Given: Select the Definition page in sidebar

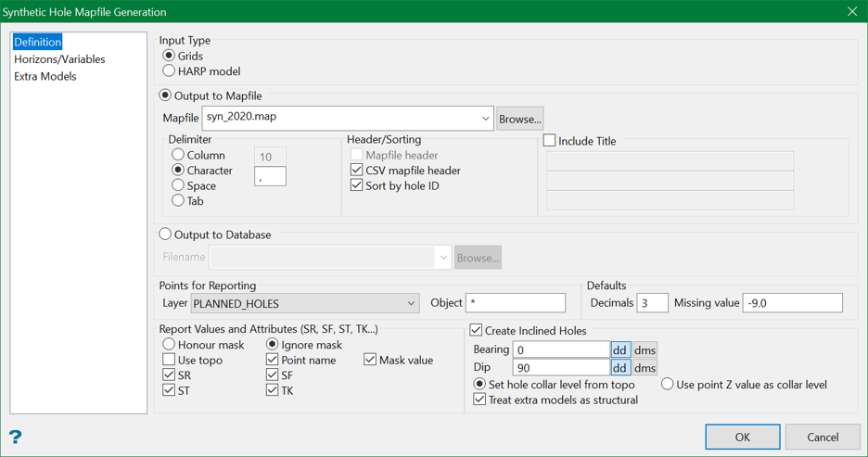Looking at the screenshot, I should (38, 43).
